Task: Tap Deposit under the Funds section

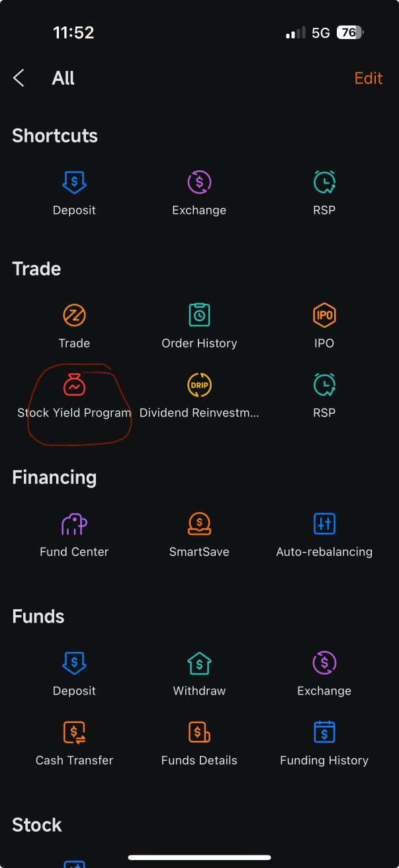Action: [x=74, y=663]
